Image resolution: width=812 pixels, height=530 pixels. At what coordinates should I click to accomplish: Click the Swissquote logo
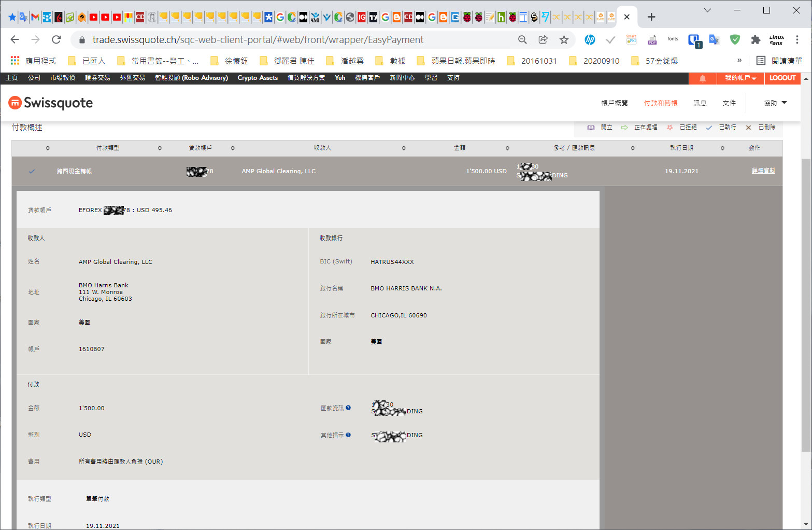[x=51, y=103]
